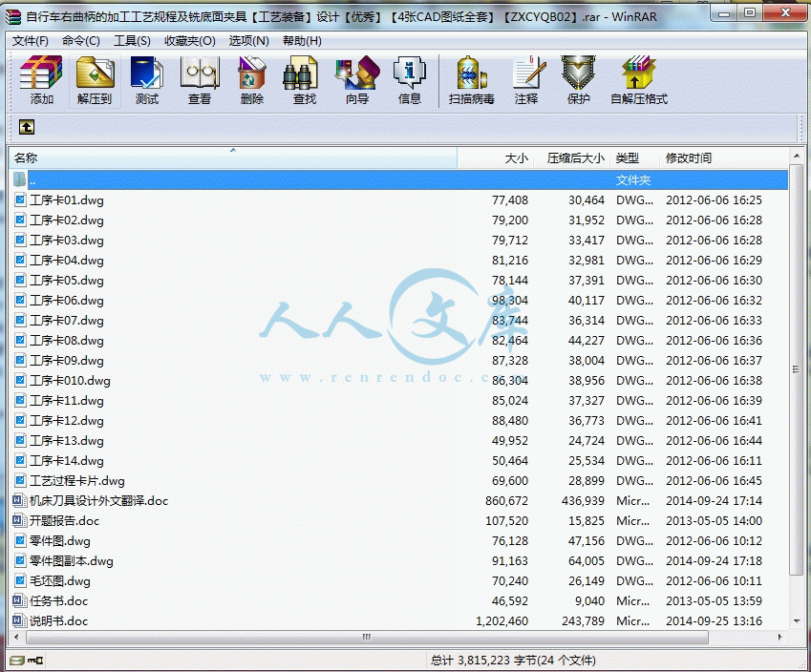Click the 自解压格式 (SFX) toolbar icon
Image resolution: width=811 pixels, height=672 pixels.
point(639,73)
